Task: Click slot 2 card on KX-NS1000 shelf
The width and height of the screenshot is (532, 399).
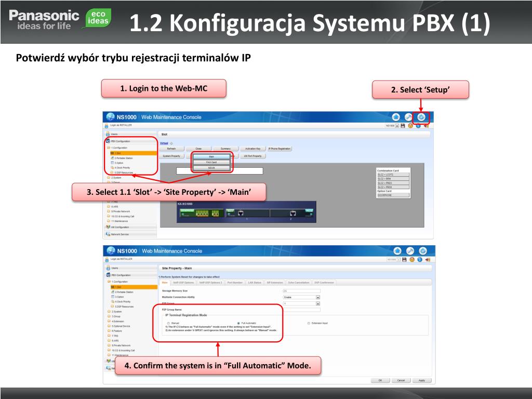Action: (291, 213)
